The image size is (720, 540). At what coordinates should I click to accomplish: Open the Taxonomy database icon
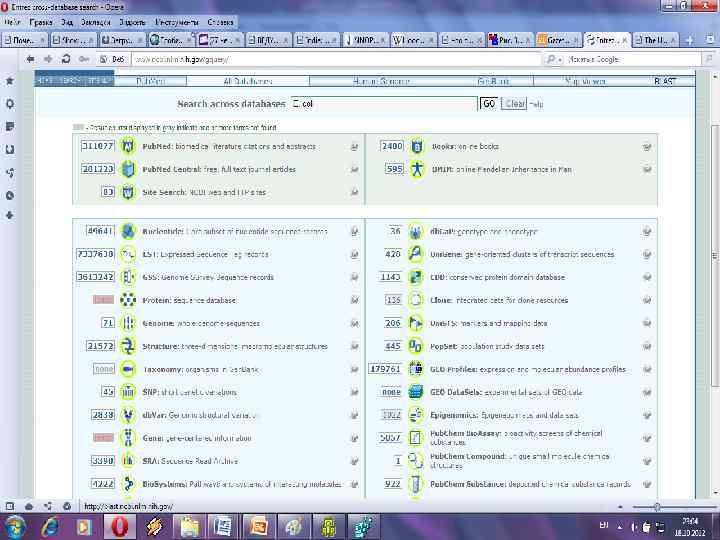pos(128,369)
